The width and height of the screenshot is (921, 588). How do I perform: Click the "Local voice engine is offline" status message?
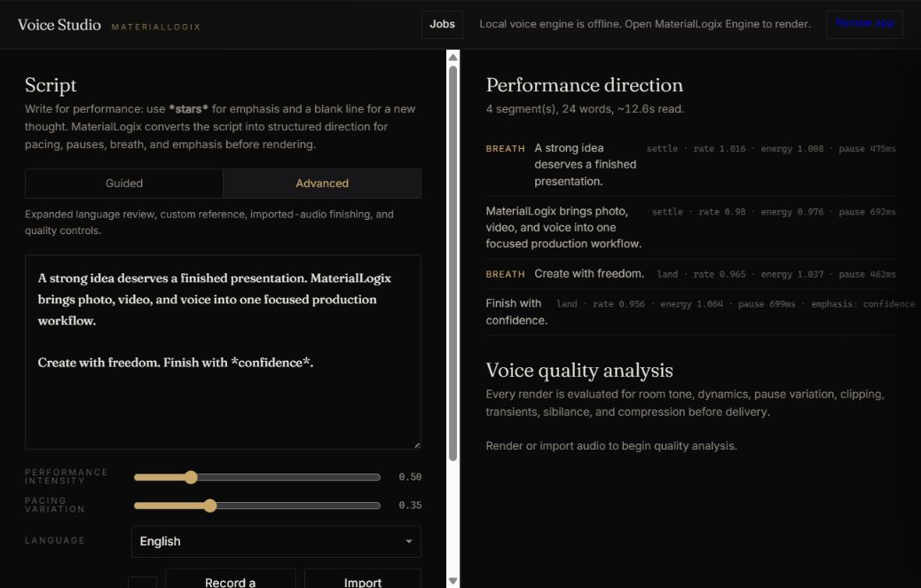click(645, 24)
